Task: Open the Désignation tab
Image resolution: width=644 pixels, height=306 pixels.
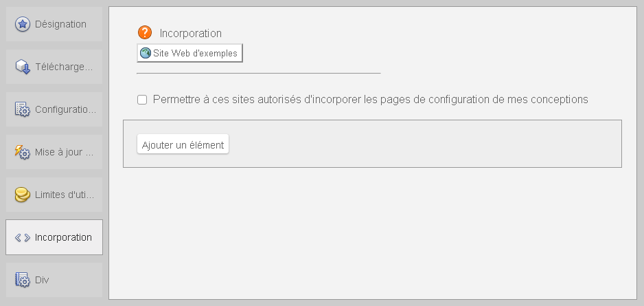Action: click(54, 24)
